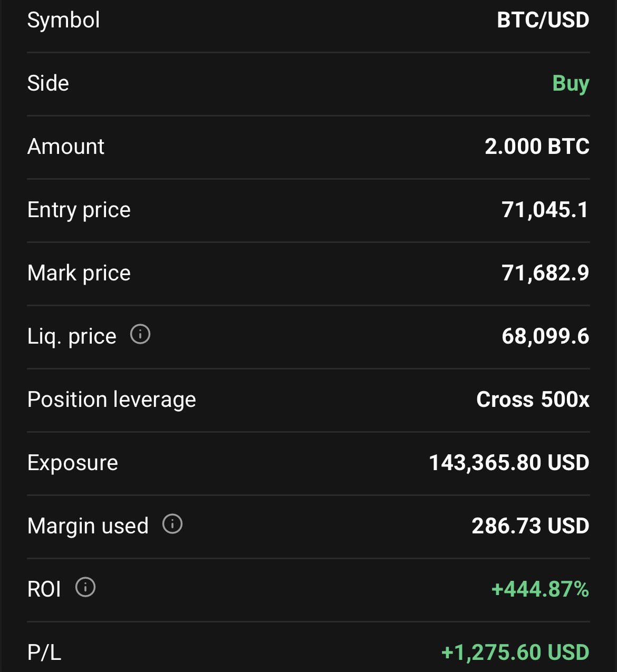This screenshot has width=617, height=672.
Task: Tap the Margin used info icon
Action: point(172,524)
